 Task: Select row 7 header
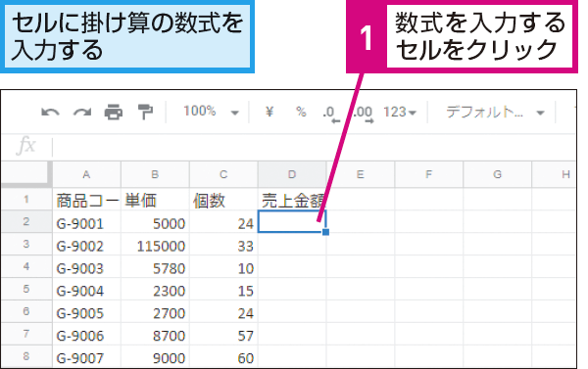(26, 334)
